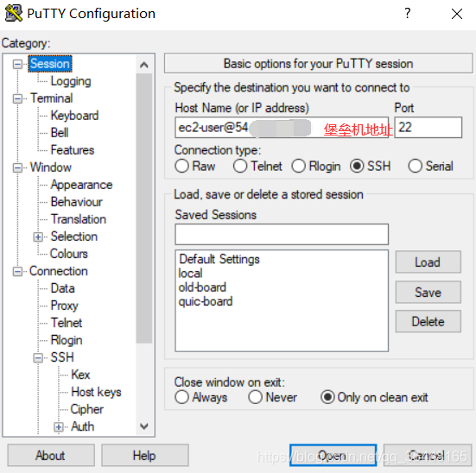Click the Load button

(428, 262)
